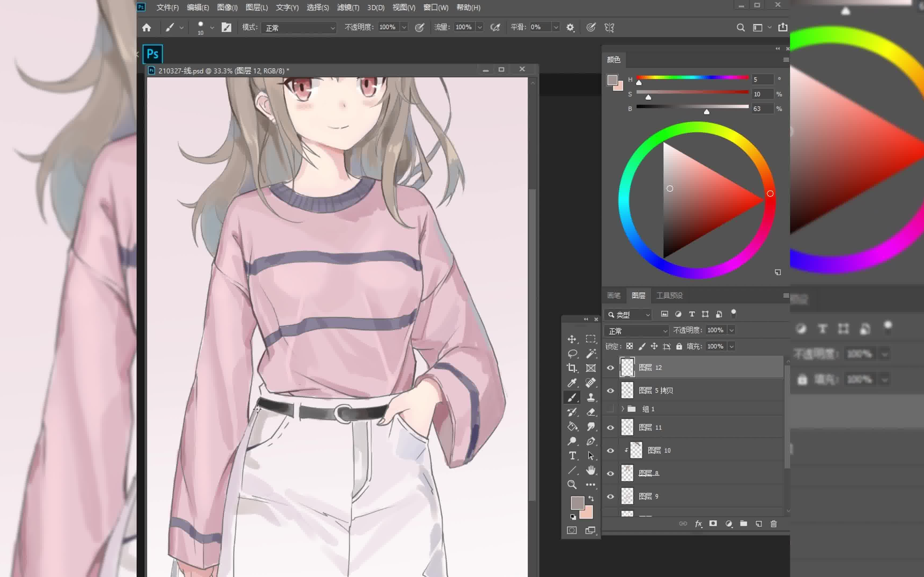Viewport: 924px width, 577px height.
Task: Switch to the 画笔 panel tab
Action: click(x=613, y=295)
